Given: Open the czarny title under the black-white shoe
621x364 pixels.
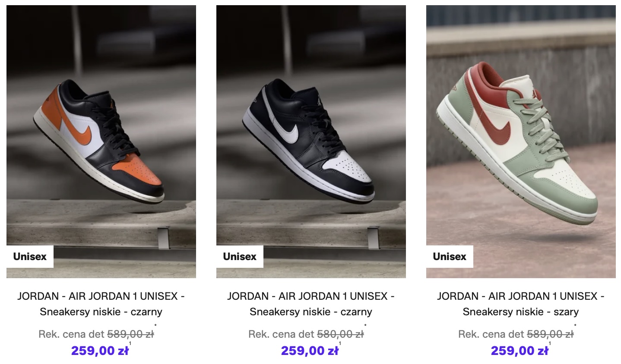Looking at the screenshot, I should [311, 304].
